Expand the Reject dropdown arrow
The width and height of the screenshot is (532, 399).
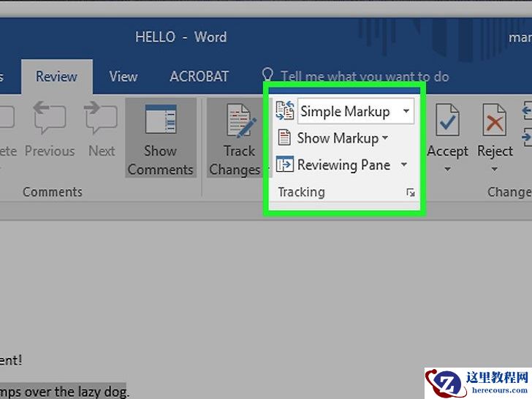tap(494, 169)
